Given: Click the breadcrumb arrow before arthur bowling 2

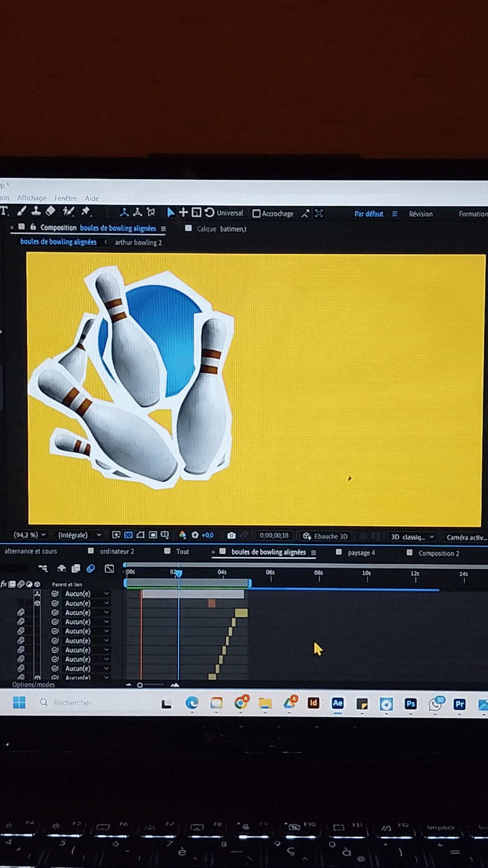Looking at the screenshot, I should tap(106, 242).
